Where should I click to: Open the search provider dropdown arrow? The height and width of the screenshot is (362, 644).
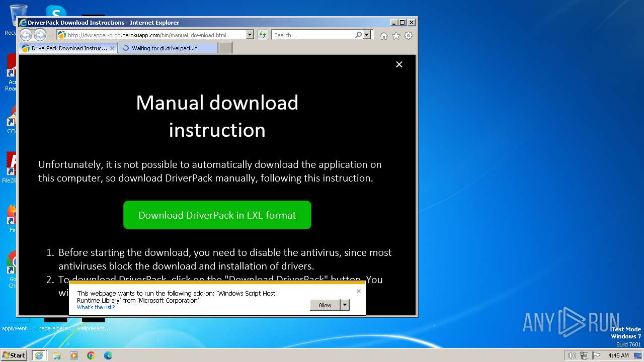point(366,35)
